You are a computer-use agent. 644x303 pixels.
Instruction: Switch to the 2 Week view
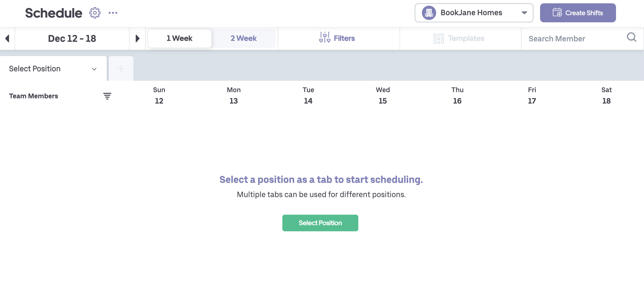pyautogui.click(x=243, y=38)
